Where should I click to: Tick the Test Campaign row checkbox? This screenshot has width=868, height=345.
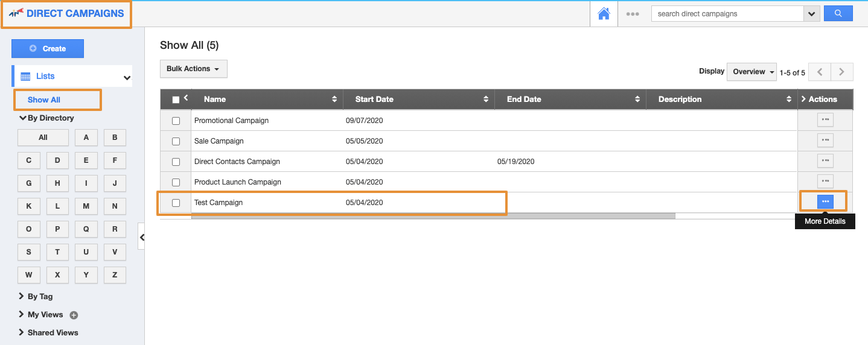click(x=176, y=203)
